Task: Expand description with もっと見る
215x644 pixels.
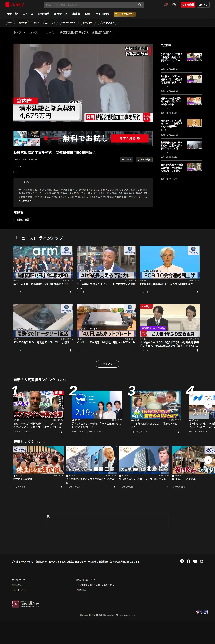Action: click(x=25, y=201)
